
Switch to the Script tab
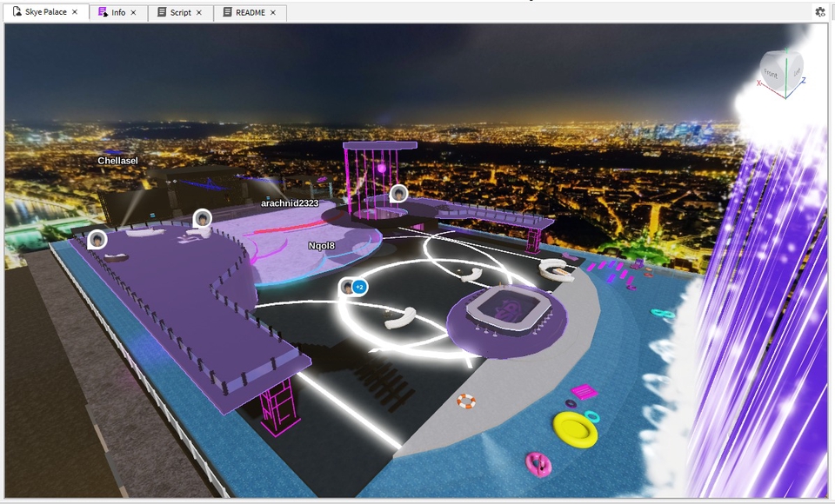click(180, 13)
